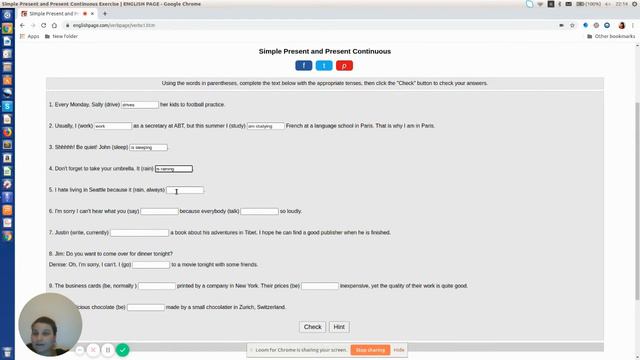
Task: Open the Trash in the Ubuntu dock
Action: point(7,352)
